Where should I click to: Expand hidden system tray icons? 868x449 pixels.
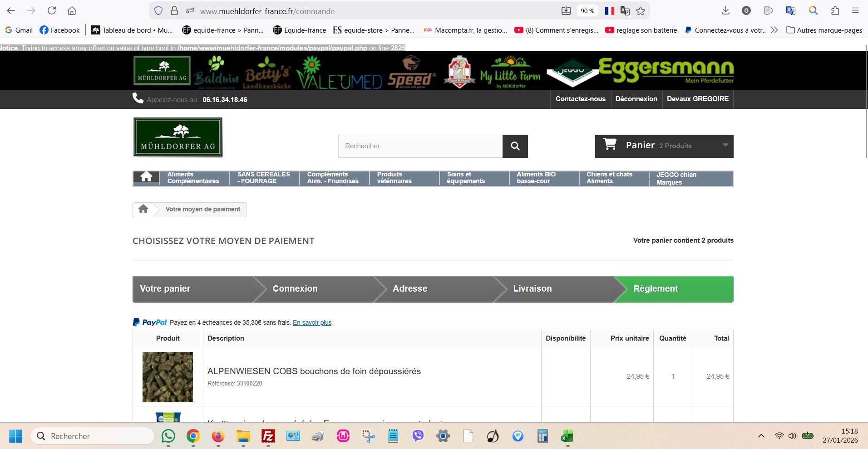point(761,436)
